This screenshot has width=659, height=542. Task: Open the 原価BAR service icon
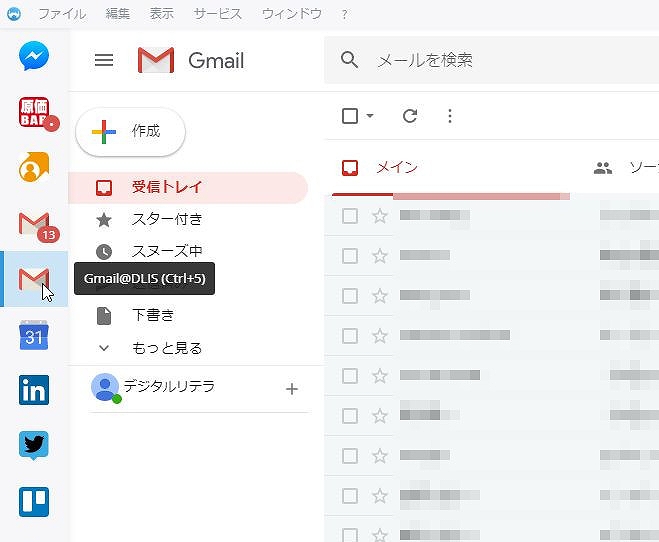pyautogui.click(x=34, y=112)
